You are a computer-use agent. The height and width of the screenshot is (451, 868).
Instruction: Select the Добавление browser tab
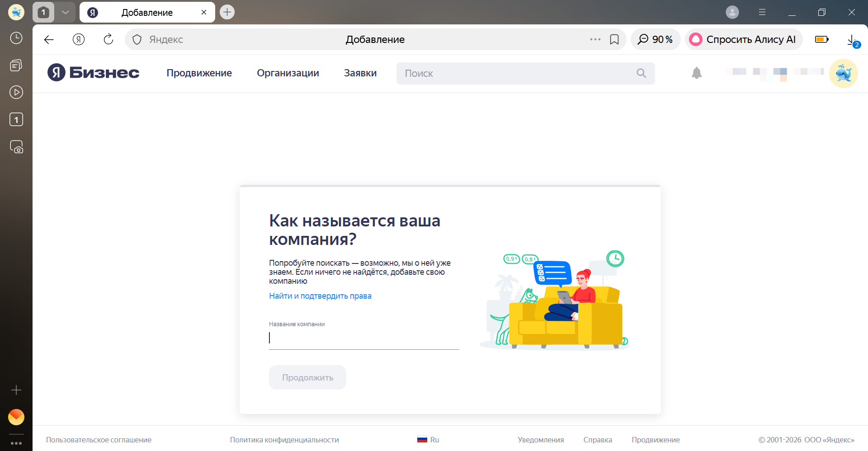147,12
